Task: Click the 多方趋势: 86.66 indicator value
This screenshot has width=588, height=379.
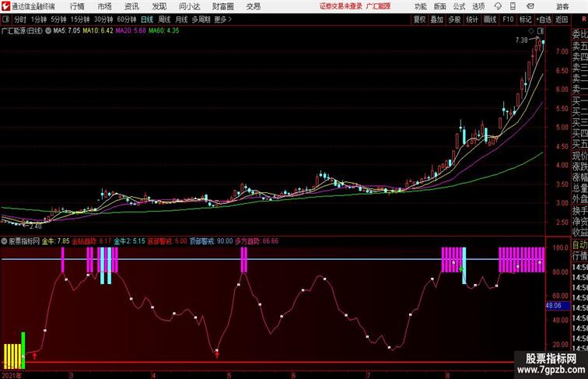Action: coord(257,241)
